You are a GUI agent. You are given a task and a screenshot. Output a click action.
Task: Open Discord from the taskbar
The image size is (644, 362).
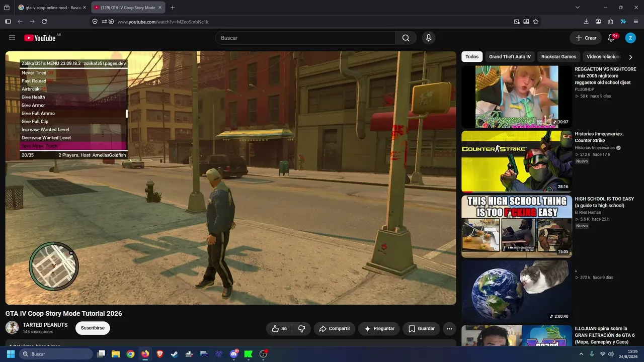coord(233,354)
